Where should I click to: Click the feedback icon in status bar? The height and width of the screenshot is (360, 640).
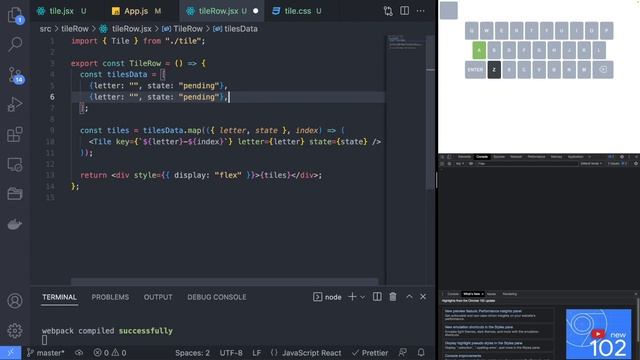402,352
